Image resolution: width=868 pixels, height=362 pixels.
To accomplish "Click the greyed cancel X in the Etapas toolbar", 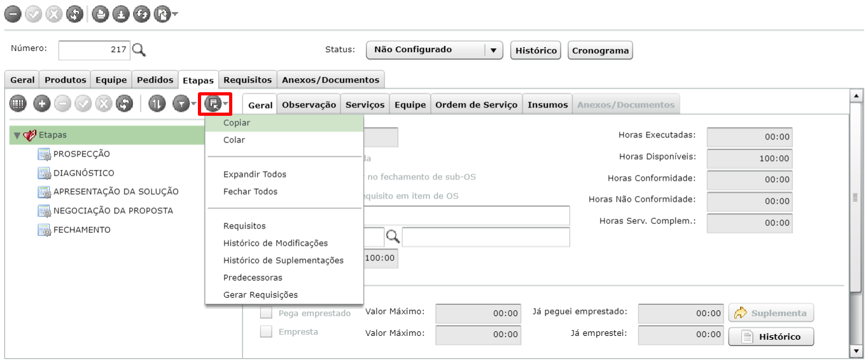I will click(x=103, y=103).
